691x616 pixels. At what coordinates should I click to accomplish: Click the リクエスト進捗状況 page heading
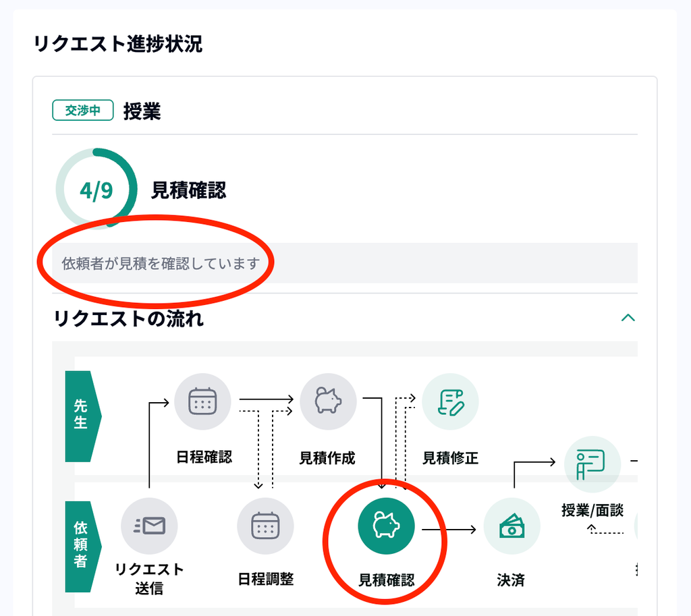(x=117, y=44)
